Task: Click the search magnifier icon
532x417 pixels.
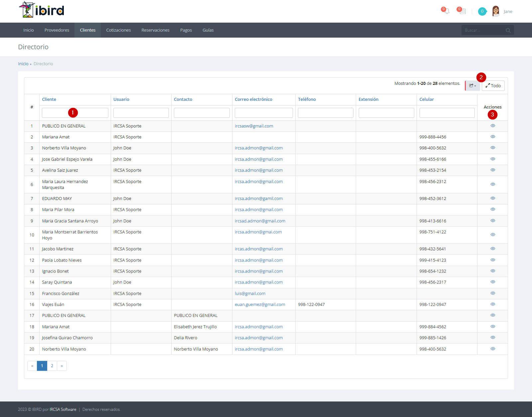Action: point(508,30)
